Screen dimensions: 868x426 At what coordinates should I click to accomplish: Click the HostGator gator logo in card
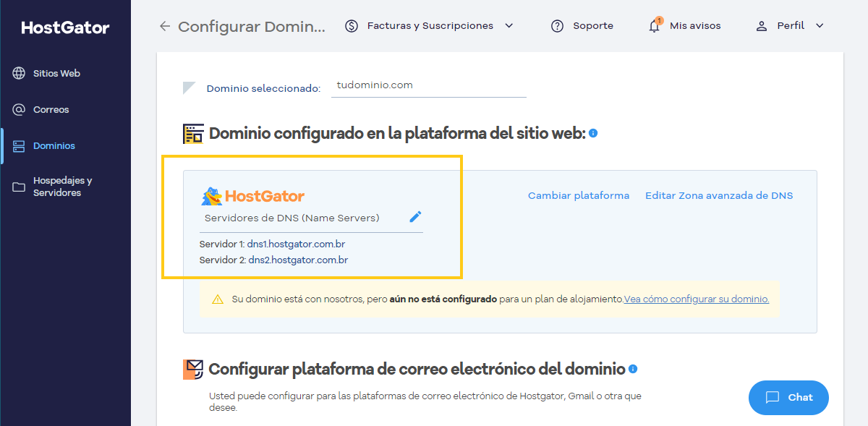(x=252, y=196)
